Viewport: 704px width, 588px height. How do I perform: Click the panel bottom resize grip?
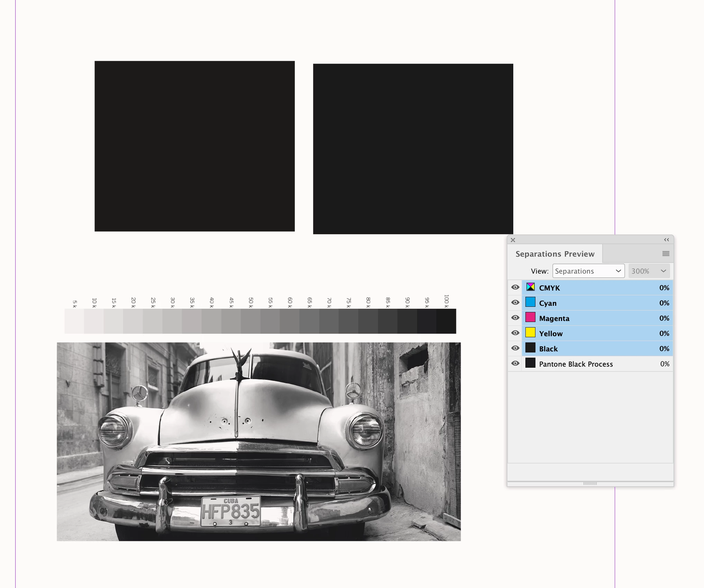pyautogui.click(x=590, y=484)
